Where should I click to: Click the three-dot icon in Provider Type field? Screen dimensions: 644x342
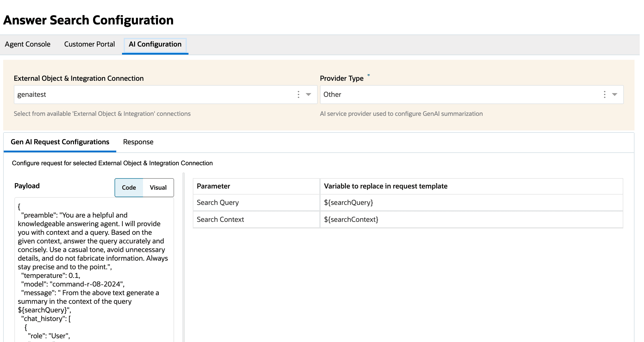pyautogui.click(x=605, y=95)
